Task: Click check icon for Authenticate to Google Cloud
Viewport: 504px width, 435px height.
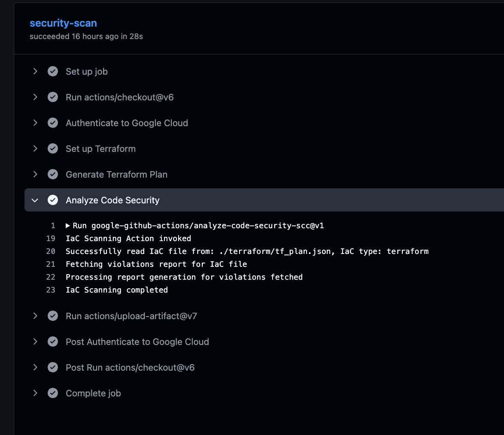Action: pyautogui.click(x=53, y=123)
